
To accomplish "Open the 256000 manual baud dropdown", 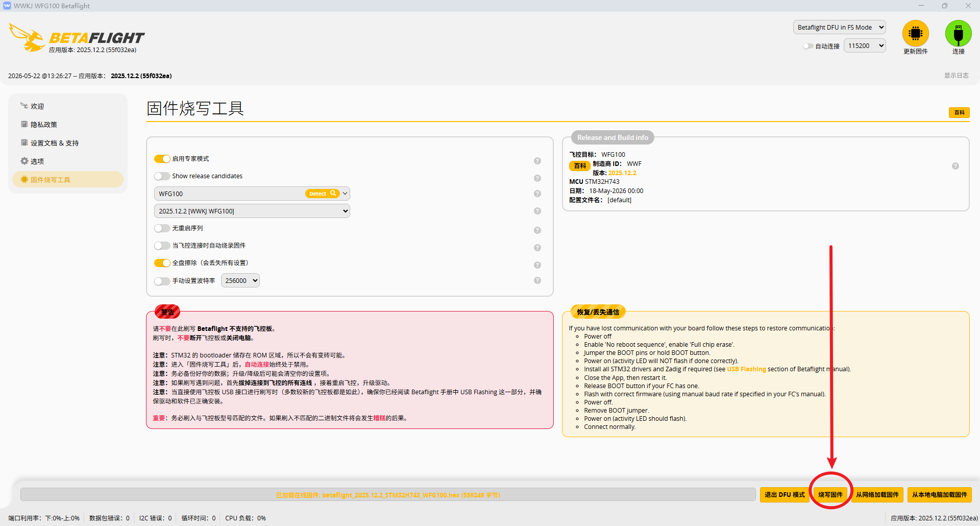I will (x=240, y=280).
